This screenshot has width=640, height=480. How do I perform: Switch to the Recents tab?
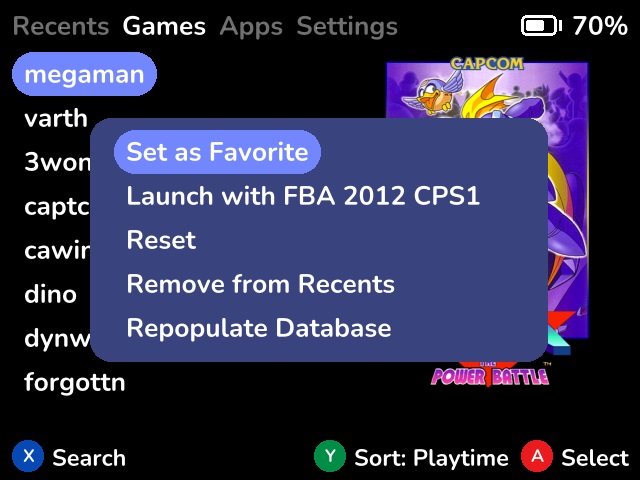click(61, 26)
